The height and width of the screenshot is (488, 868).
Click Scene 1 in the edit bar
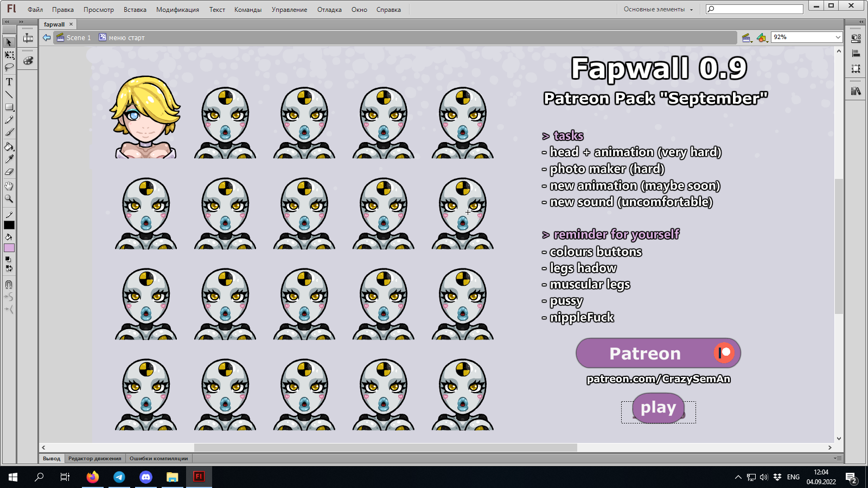pyautogui.click(x=74, y=37)
